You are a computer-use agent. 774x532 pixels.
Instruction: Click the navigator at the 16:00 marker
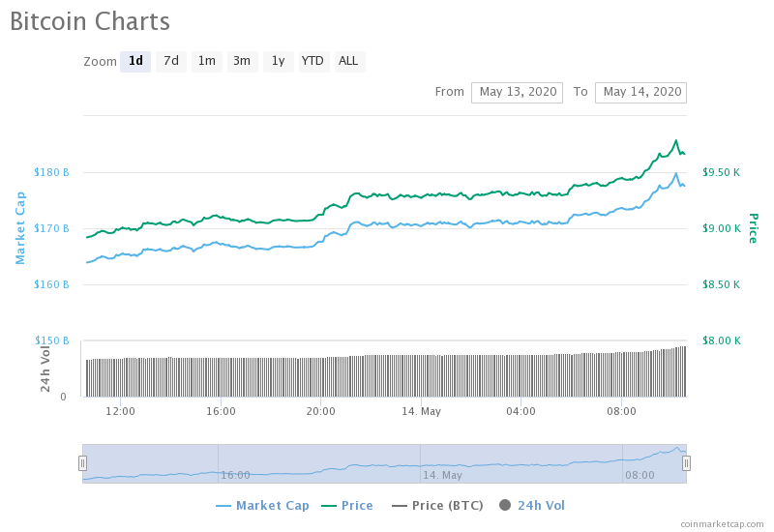tap(235, 475)
